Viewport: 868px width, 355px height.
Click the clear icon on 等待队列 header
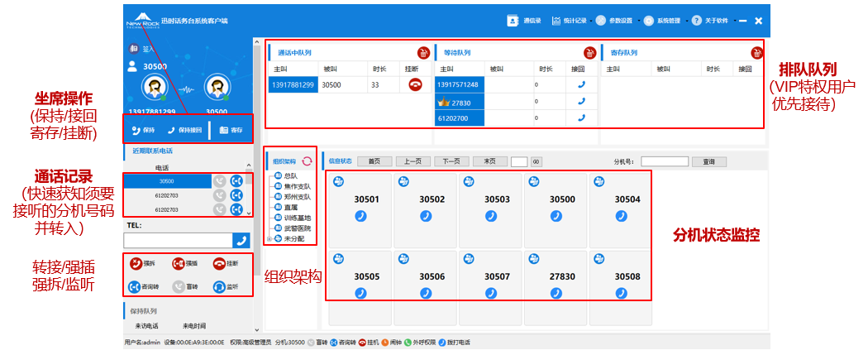point(589,53)
